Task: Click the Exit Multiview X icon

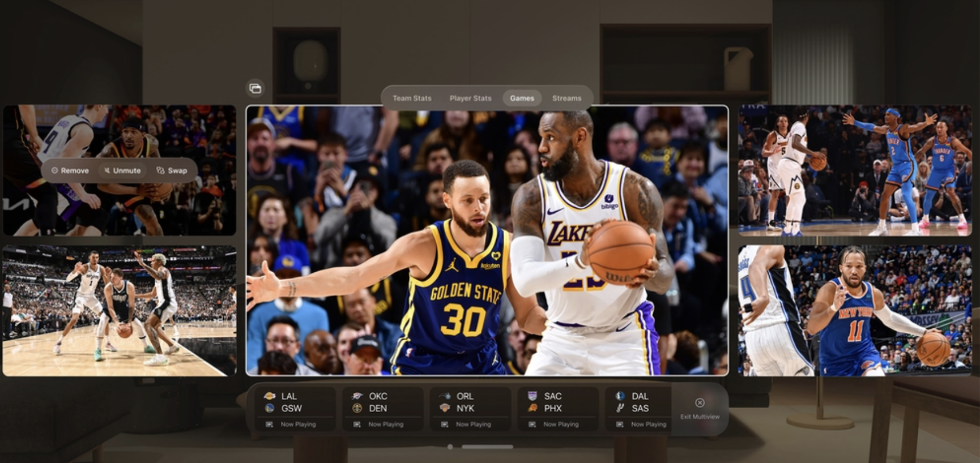Action: pyautogui.click(x=700, y=402)
